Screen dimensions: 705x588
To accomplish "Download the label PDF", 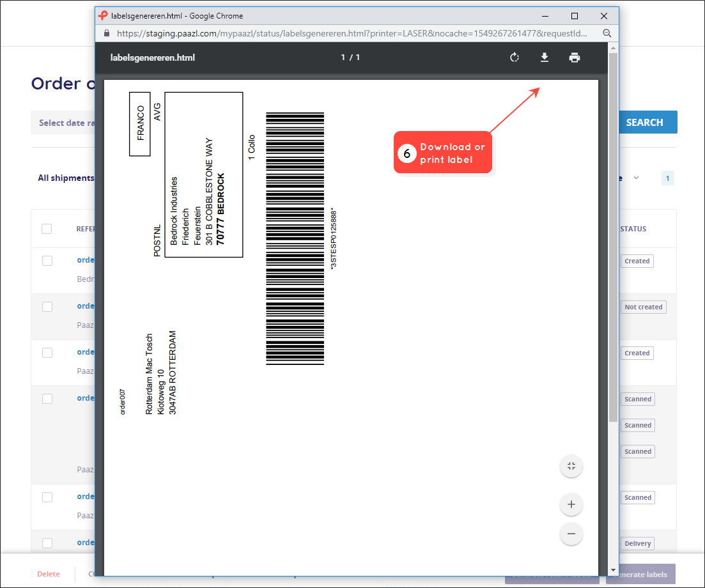I will [545, 58].
